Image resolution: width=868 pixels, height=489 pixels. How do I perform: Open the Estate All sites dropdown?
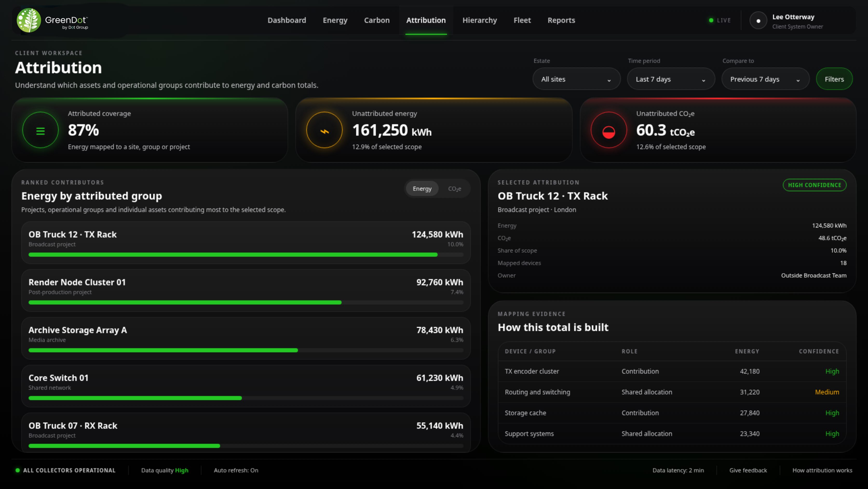coord(576,79)
